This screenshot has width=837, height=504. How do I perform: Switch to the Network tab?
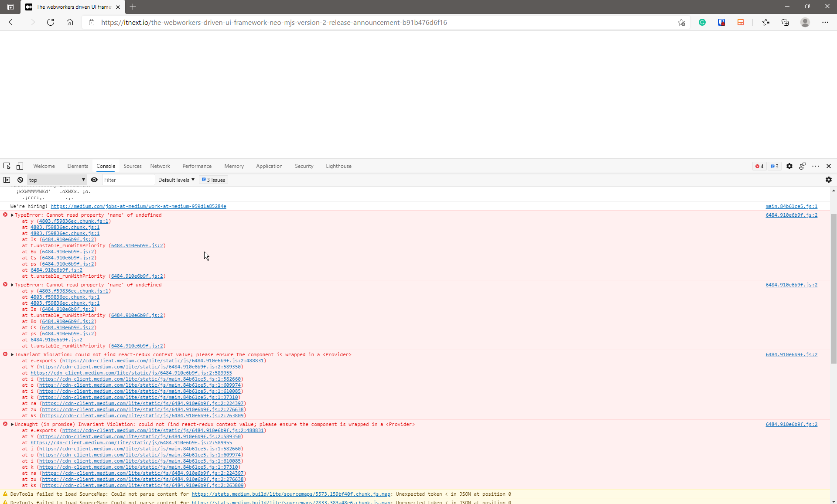(160, 166)
